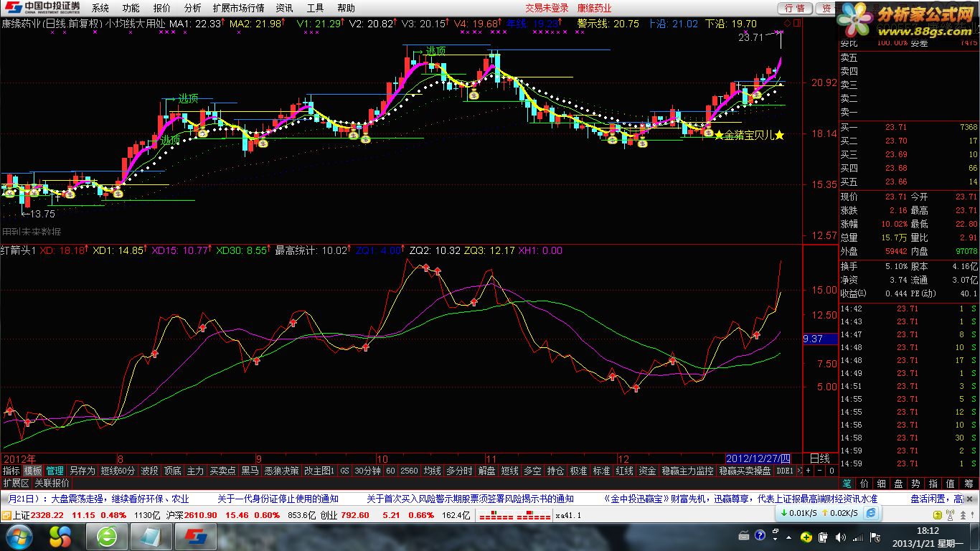Screen dimensions: 980x551
Task: Switch to 黑马 template
Action: point(250,471)
